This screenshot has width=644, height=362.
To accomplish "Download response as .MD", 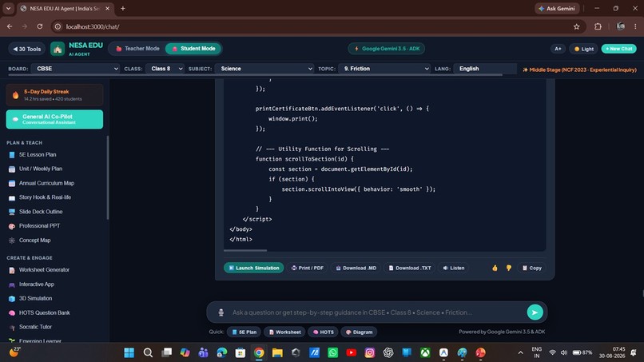I will click(356, 268).
